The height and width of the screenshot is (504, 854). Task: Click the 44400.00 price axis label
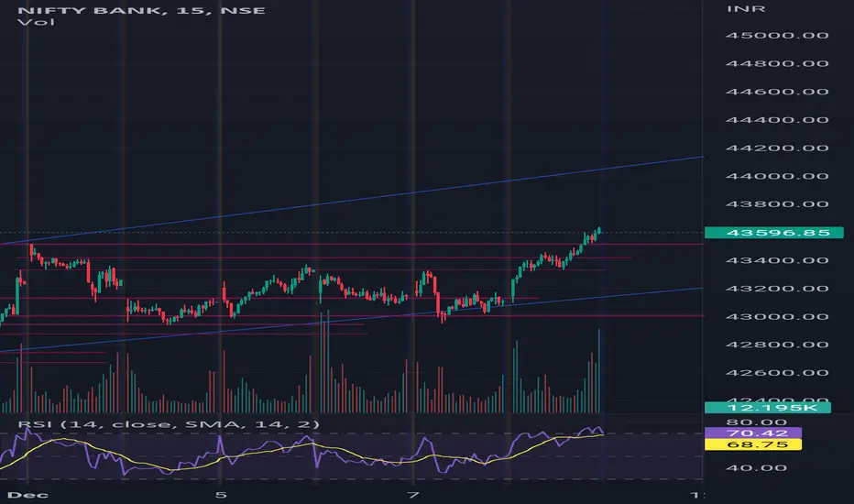pos(777,120)
